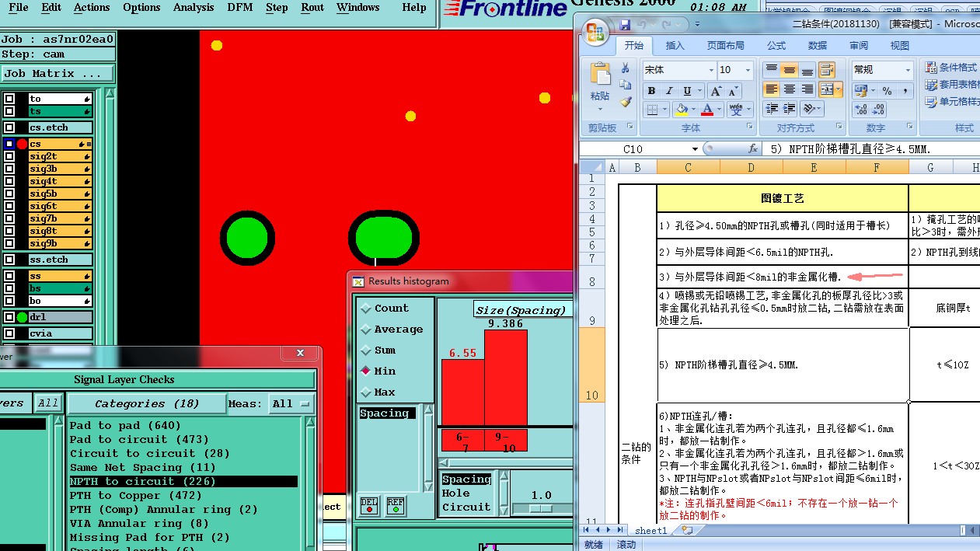Expand the merge and center dropdown arrow
Screen dimensions: 980x551
coord(838,89)
